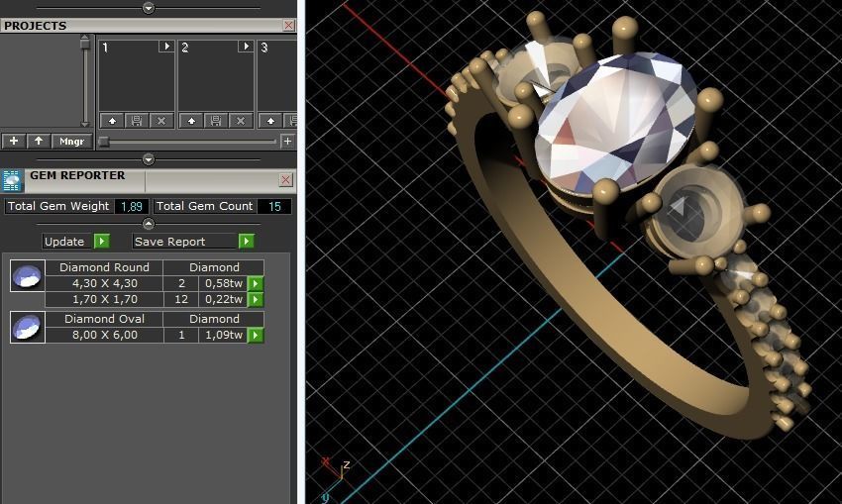The width and height of the screenshot is (842, 504).
Task: Select the 0,58tw weight cell
Action: [x=224, y=283]
